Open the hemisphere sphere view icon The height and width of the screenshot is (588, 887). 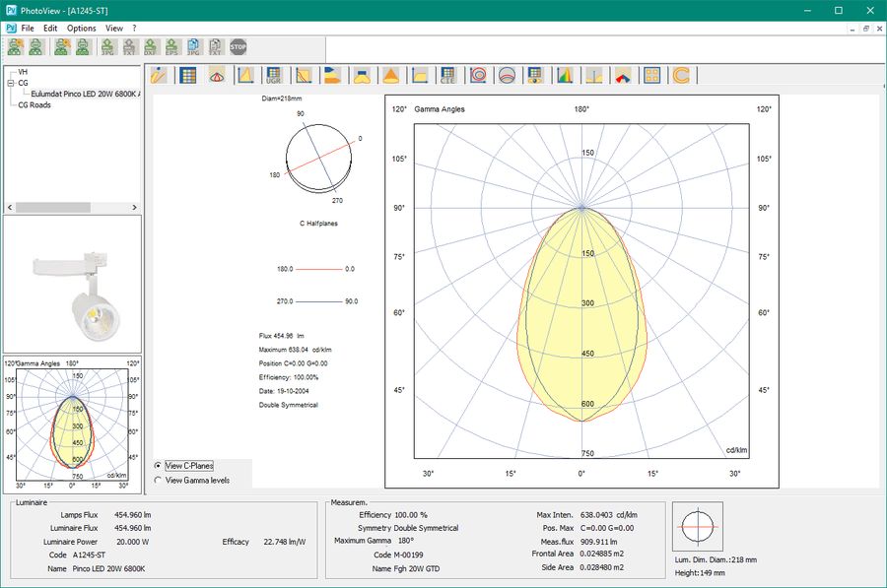507,75
